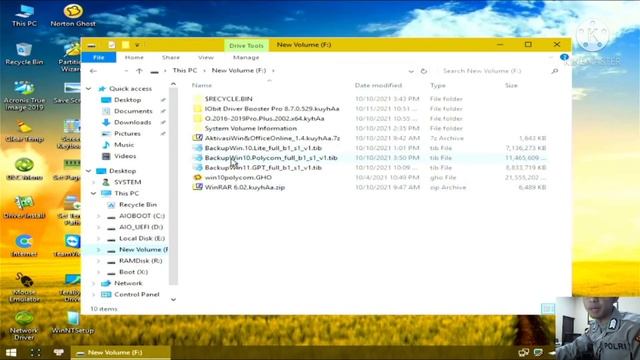Select Documents in Quick access
This screenshot has height=360, width=640.
(x=133, y=111)
